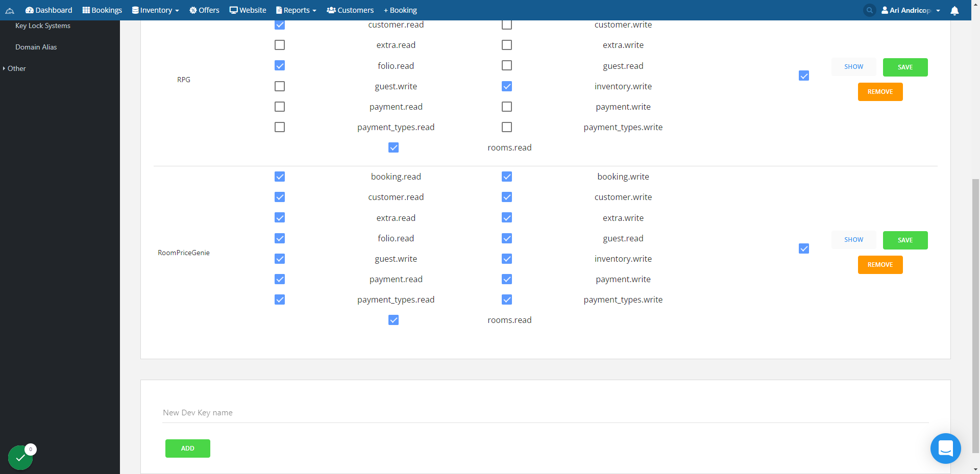Uncheck RoomPriceGenie extra.write checkbox
This screenshot has width=980, height=474.
point(507,218)
